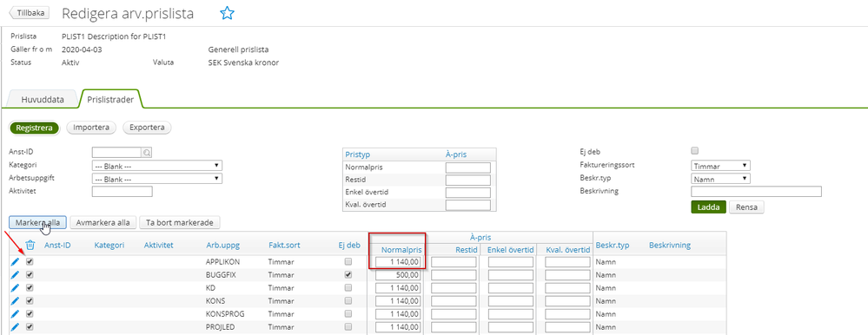868x335 pixels.
Task: Click the green Ladda button
Action: 709,207
